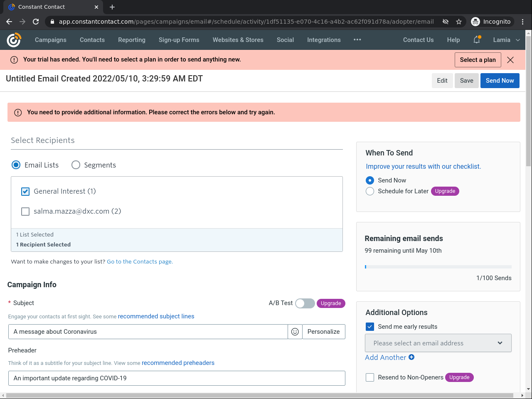Click '99 remaining until May 10th' text
Image resolution: width=532 pixels, height=399 pixels.
[403, 251]
